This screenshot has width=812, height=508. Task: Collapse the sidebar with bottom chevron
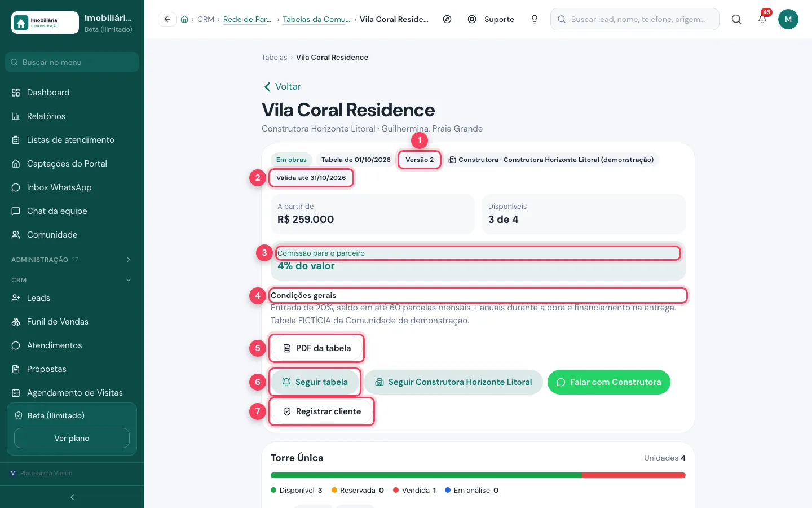72,497
